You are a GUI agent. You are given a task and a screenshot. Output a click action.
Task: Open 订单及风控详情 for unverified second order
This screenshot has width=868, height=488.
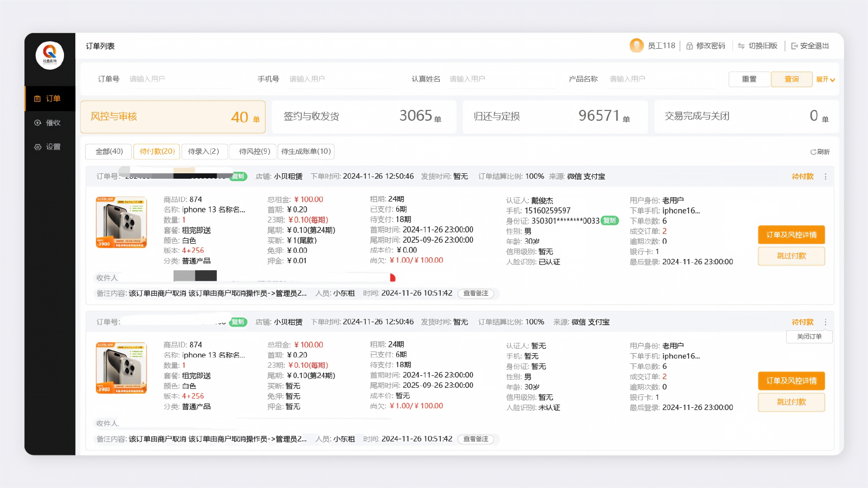[792, 381]
